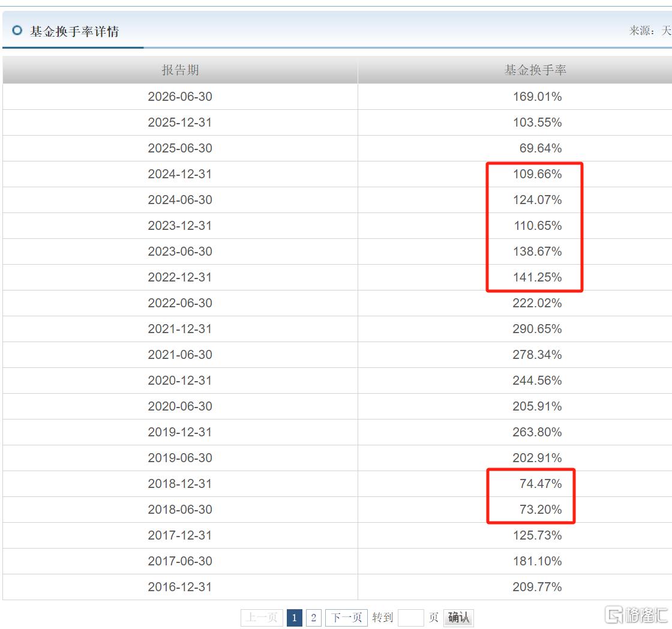Select the 2021-06-30 report date
Viewport: 672px width, 629px height.
point(180,355)
